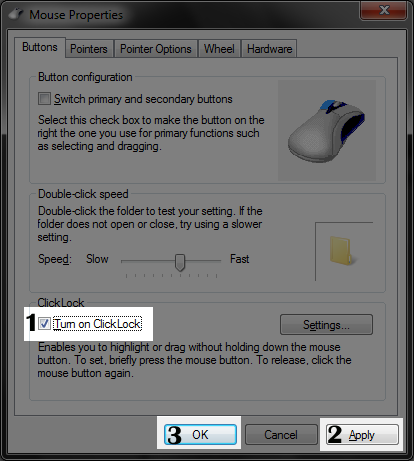Click the yellow test folder icon
This screenshot has width=414, height=461.
point(342,251)
